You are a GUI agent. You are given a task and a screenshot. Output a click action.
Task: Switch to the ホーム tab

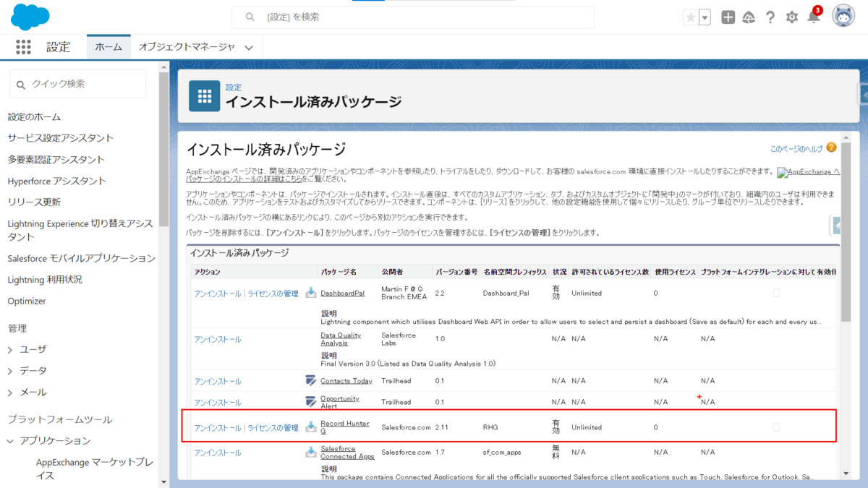point(109,47)
